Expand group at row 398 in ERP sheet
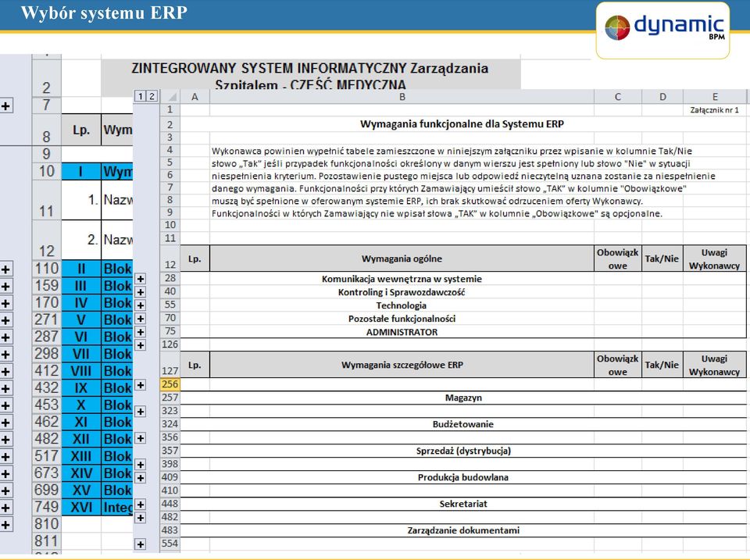 point(141,465)
